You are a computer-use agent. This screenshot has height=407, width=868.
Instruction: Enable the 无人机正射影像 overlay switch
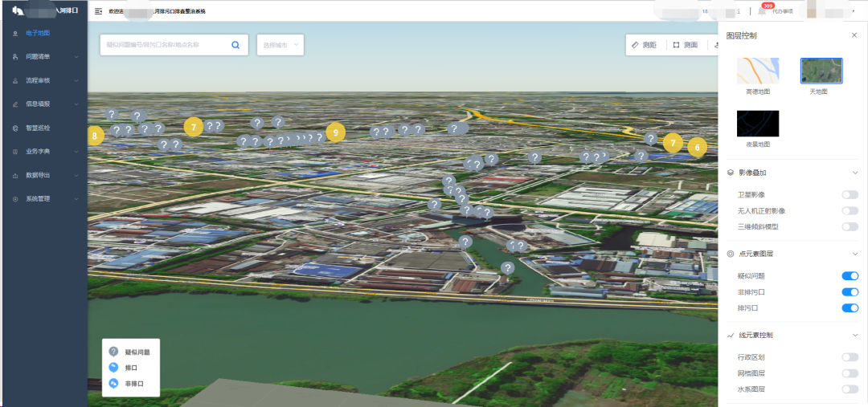[x=850, y=210]
